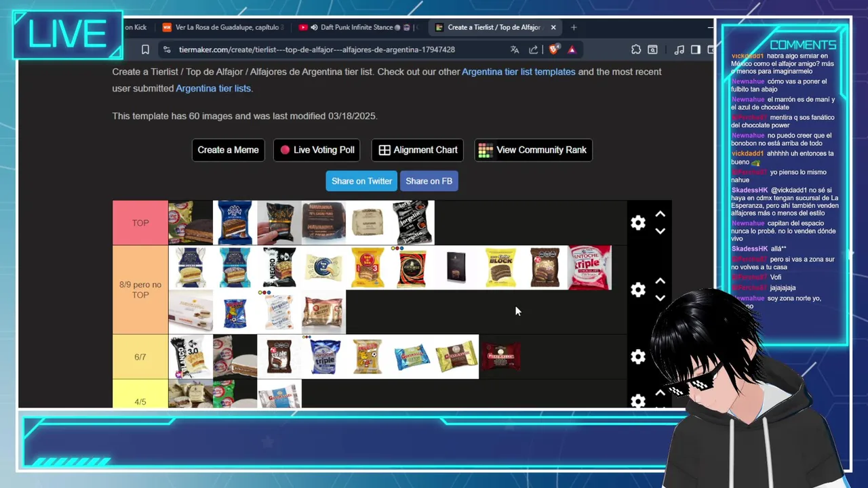This screenshot has height=488, width=868.
Task: Open View Community Rank
Action: click(533, 150)
